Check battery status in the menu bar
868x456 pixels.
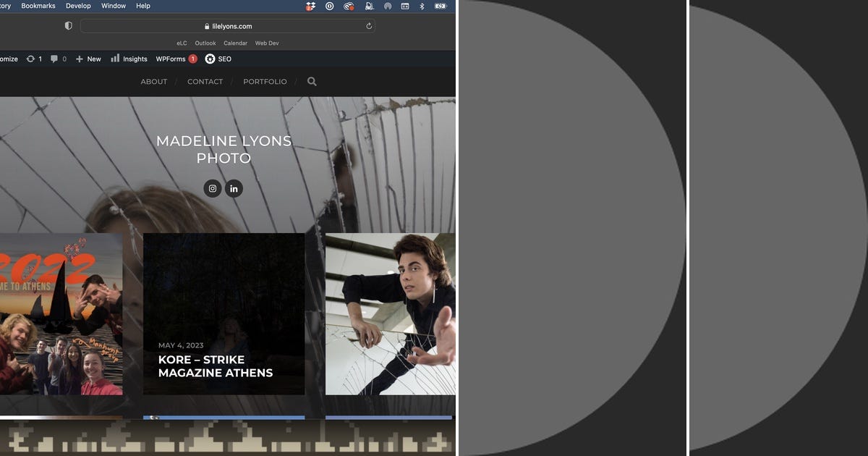click(440, 6)
